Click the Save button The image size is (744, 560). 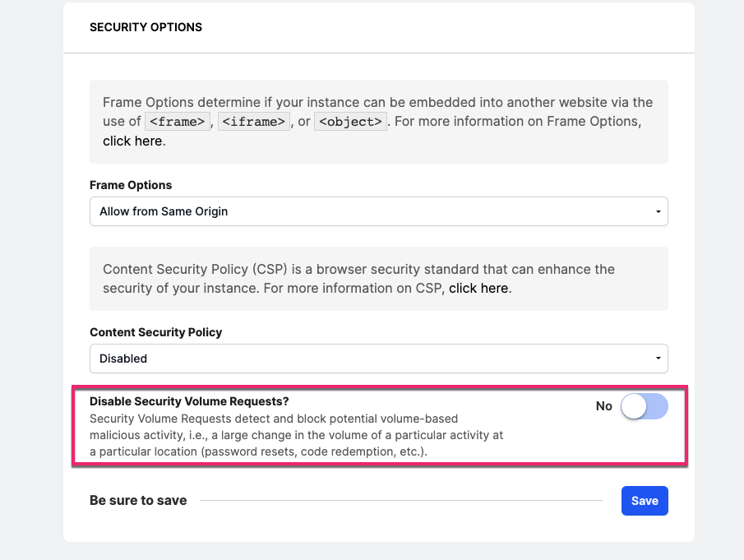tap(645, 501)
